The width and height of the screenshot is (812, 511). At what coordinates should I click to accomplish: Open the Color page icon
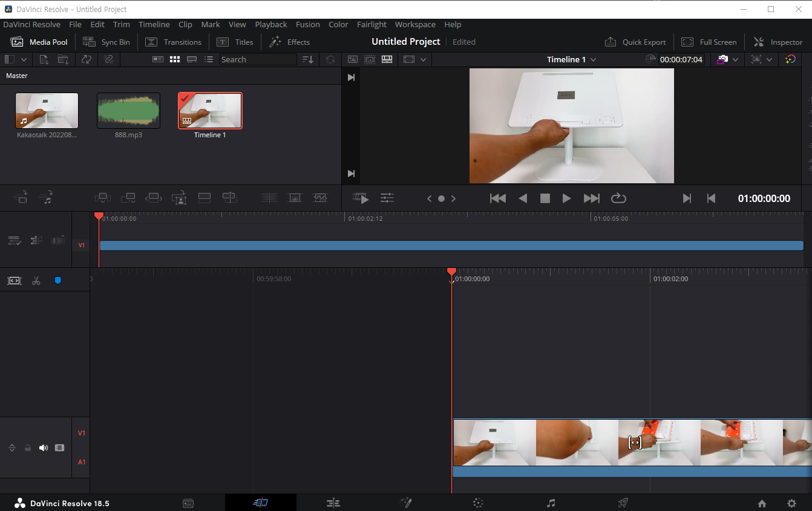coord(478,503)
